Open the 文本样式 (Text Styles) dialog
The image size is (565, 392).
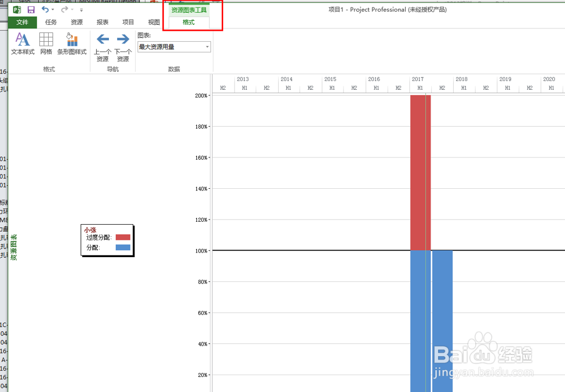pyautogui.click(x=22, y=44)
